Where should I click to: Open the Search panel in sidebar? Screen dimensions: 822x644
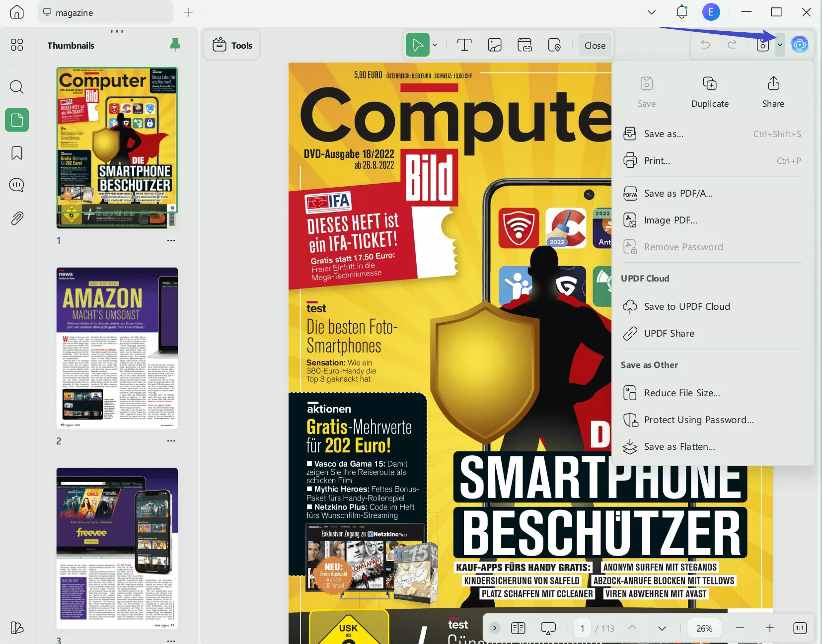pyautogui.click(x=17, y=87)
